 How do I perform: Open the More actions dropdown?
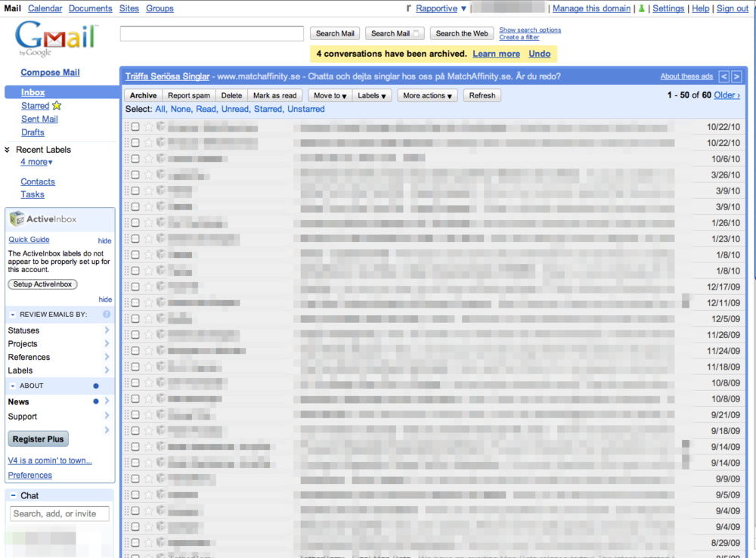coord(428,95)
